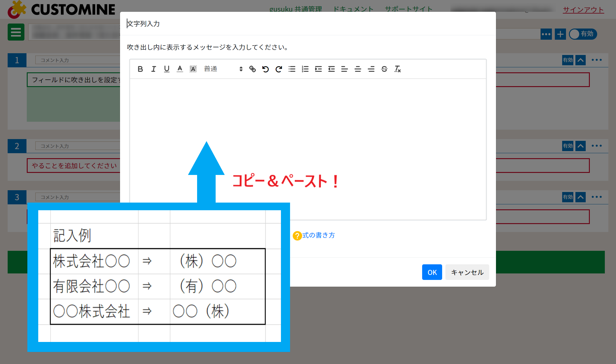This screenshot has height=364, width=616.
Task: Clear text formatting with the Tx icon
Action: (397, 69)
